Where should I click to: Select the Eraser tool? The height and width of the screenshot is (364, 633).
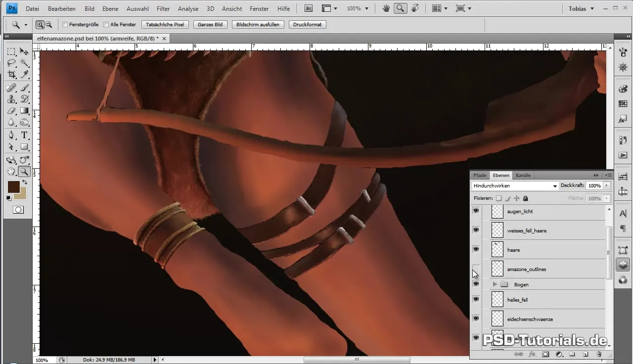coord(11,111)
